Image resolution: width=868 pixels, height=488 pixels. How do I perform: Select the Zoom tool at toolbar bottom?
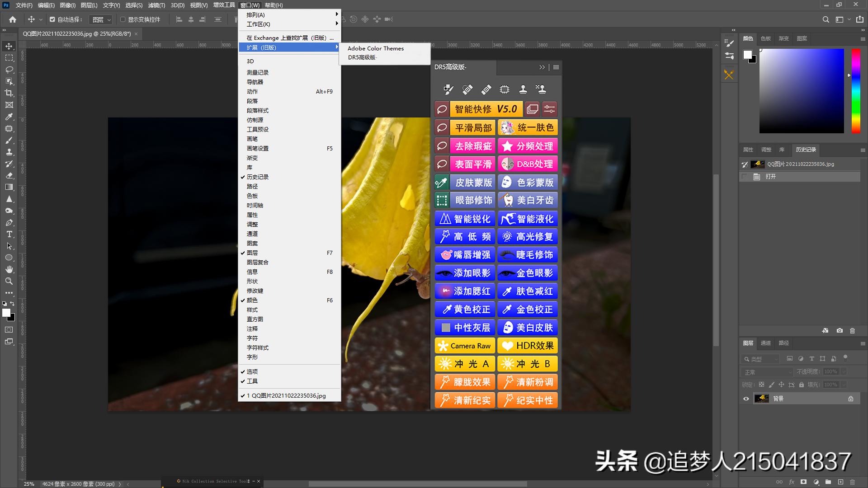pyautogui.click(x=9, y=281)
